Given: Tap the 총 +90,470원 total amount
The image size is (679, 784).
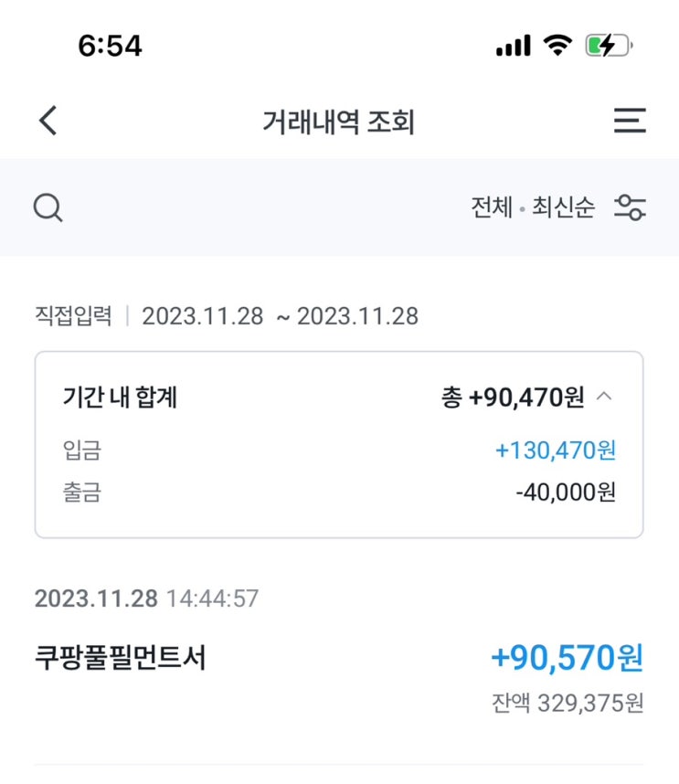Looking at the screenshot, I should [513, 398].
